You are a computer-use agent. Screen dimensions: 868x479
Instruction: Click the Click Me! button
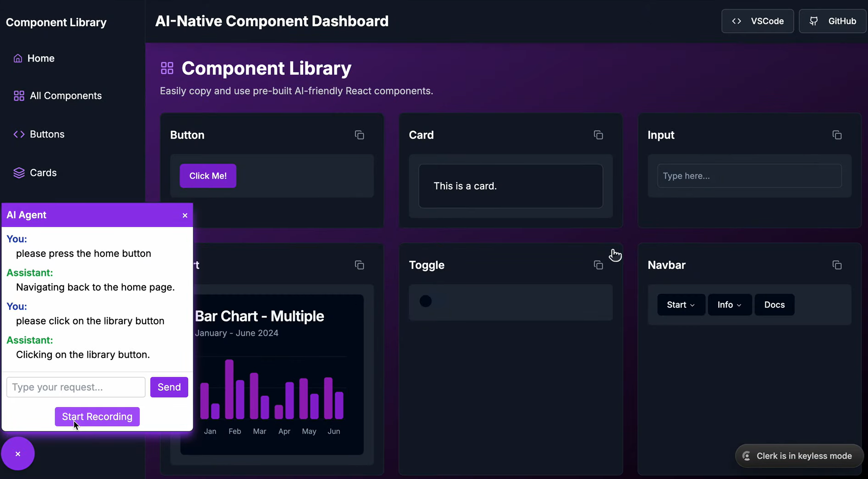208,176
